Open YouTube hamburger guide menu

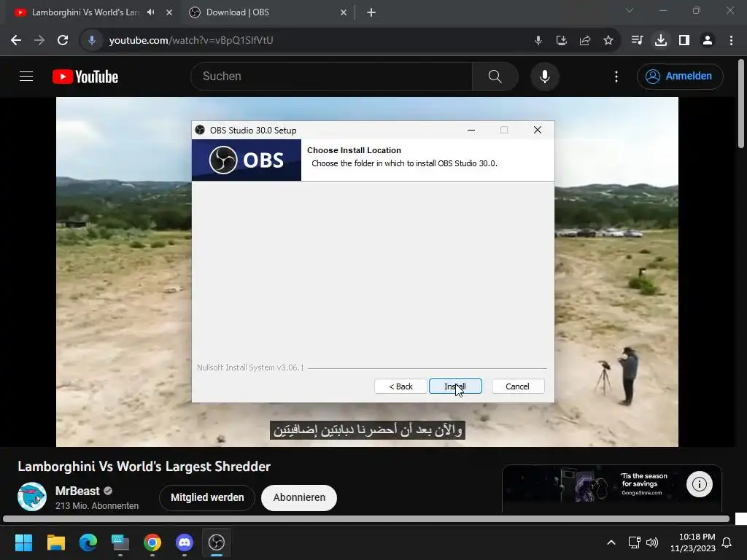point(26,76)
